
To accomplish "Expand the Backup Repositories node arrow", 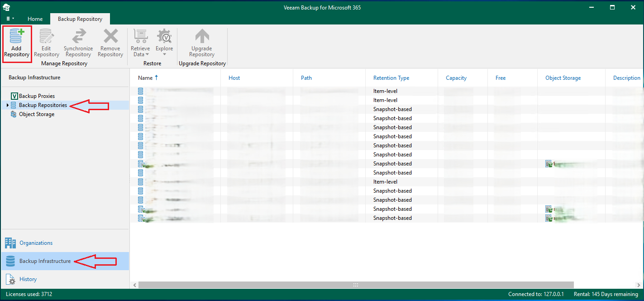I will pos(7,105).
